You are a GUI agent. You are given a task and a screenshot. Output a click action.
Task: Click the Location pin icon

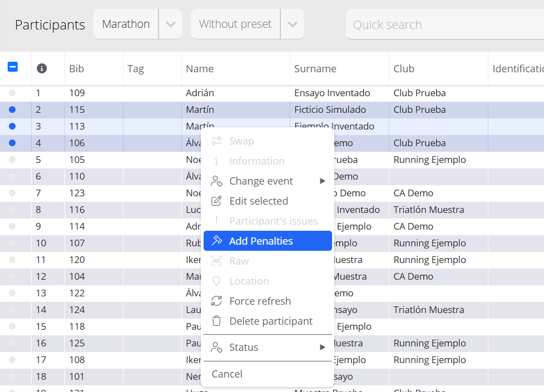click(216, 281)
